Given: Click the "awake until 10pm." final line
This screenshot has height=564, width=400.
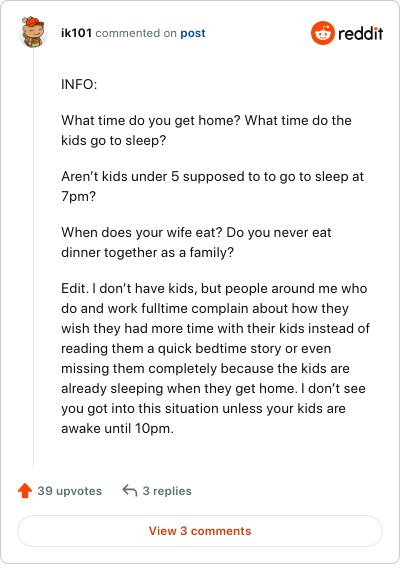Looking at the screenshot, I should pos(117,428).
